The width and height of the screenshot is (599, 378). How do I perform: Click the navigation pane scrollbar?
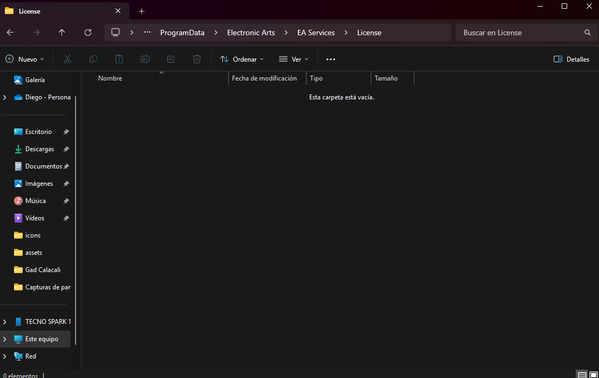click(76, 221)
